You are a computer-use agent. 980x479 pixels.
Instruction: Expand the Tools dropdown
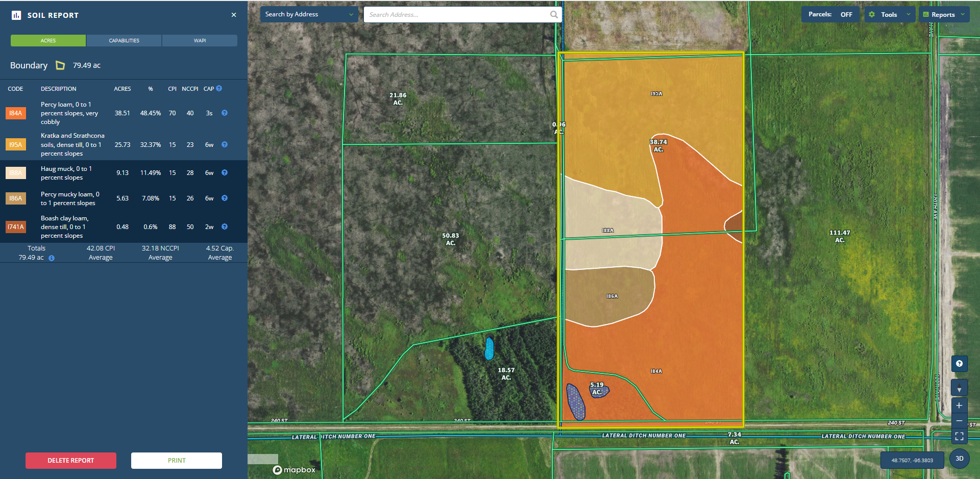pyautogui.click(x=889, y=15)
